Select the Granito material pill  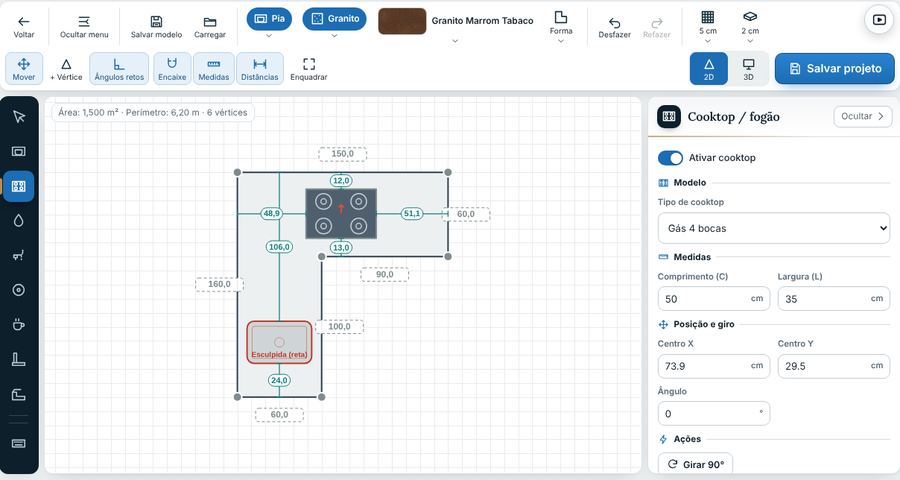point(335,18)
